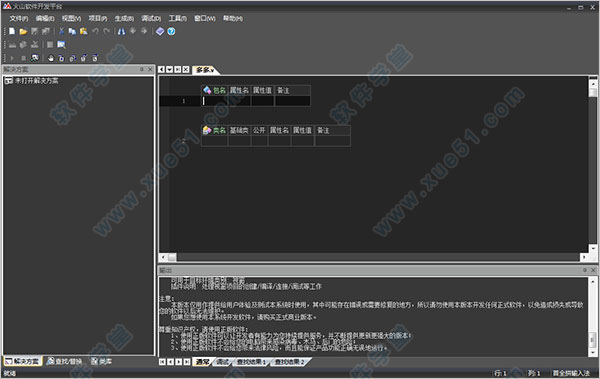Viewport: 600px width, 379px height.
Task: Start running with the play triangle icon
Action: pyautogui.click(x=12, y=58)
